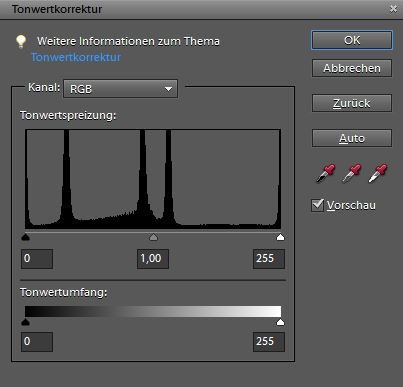Screen dimensions: 403x387
Task: Click the Tonwertumfang output field 255
Action: click(269, 342)
